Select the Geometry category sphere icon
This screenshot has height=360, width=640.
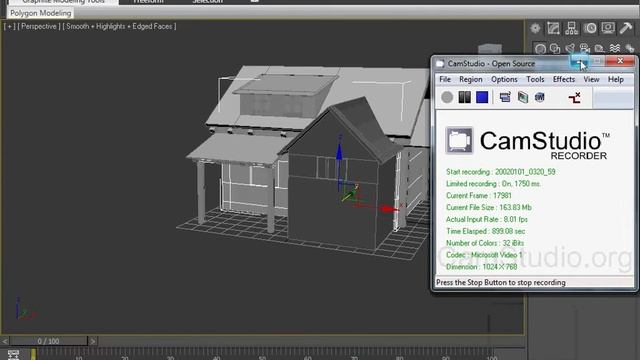tap(540, 49)
